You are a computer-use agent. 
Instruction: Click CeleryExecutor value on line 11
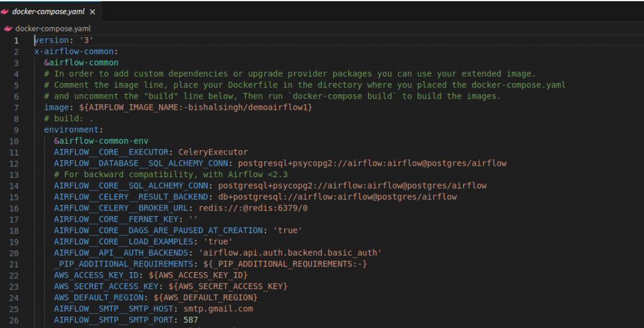[213, 152]
